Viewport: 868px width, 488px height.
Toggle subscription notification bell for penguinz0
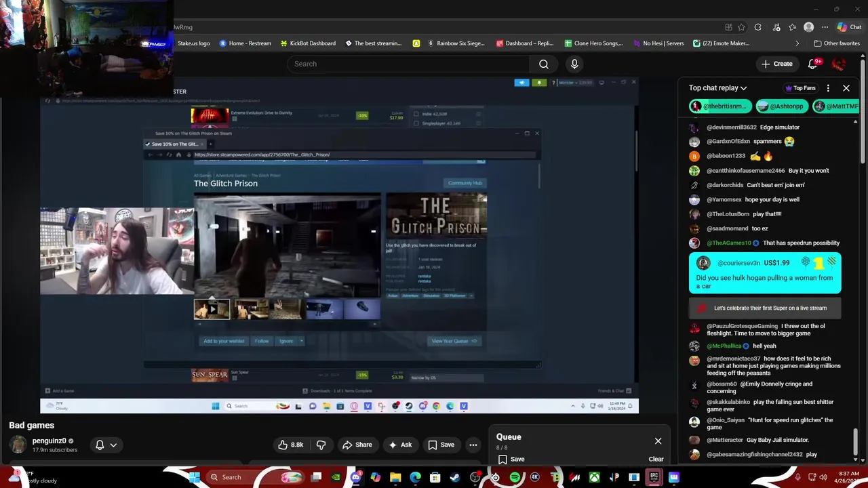click(100, 445)
